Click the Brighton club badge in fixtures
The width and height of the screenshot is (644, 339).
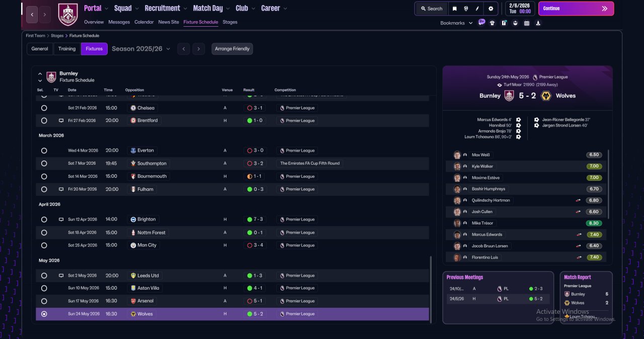coord(133,219)
